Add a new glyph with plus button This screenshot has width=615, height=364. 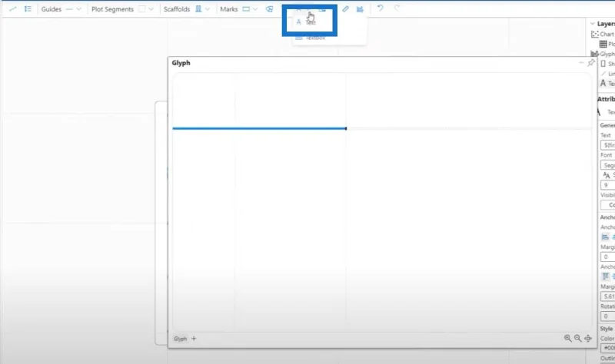(194, 339)
